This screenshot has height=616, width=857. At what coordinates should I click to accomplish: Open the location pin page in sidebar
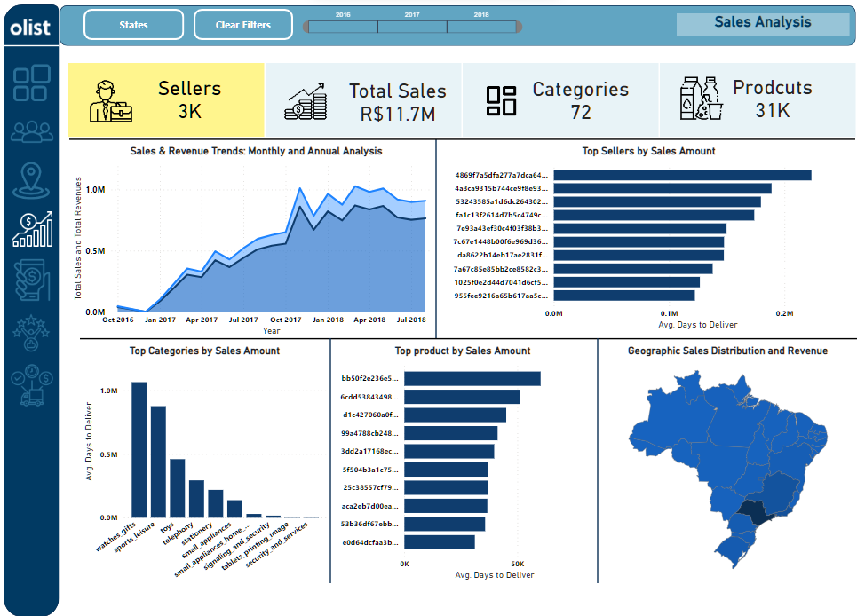tap(30, 181)
